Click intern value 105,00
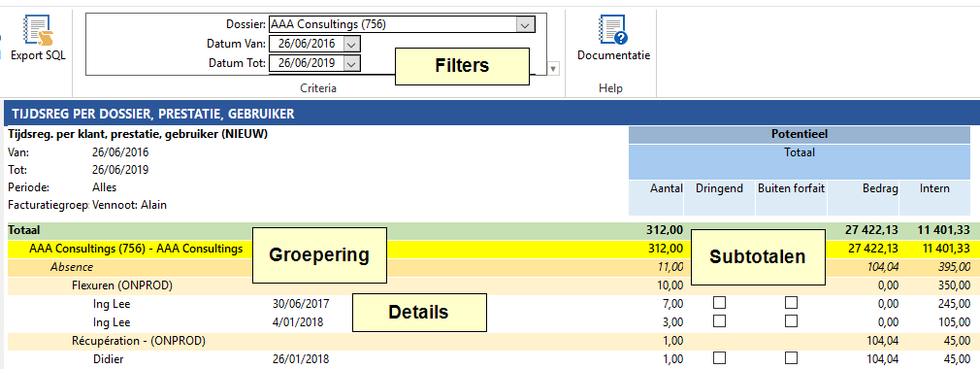 pyautogui.click(x=954, y=322)
